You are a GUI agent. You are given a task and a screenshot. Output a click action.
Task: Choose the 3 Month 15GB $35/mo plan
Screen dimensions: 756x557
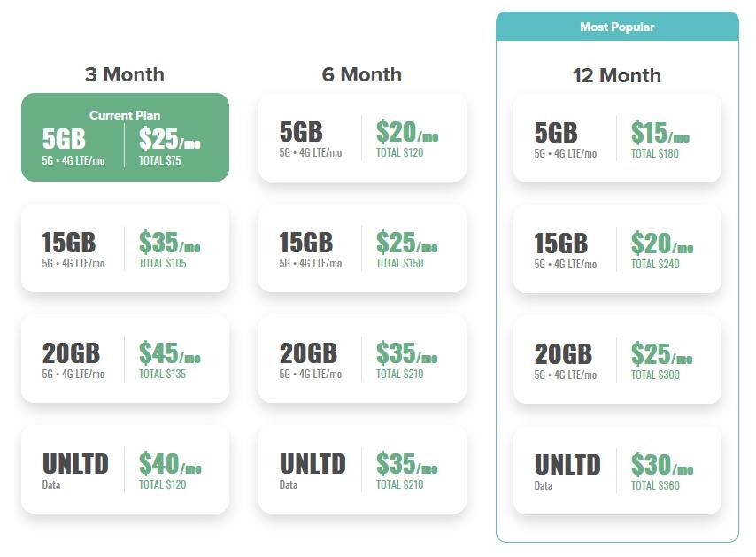(125, 248)
